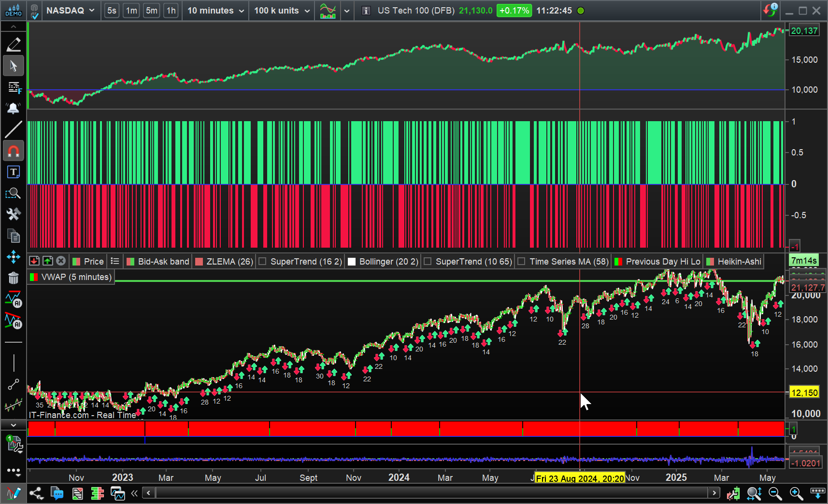Viewport: 828px width, 504px height.
Task: Switch to the 1h timeframe
Action: click(171, 11)
